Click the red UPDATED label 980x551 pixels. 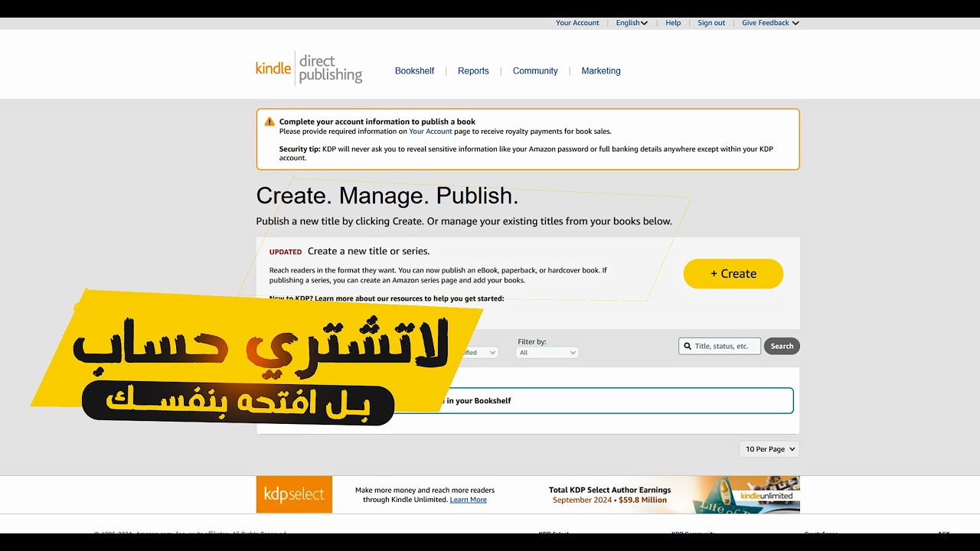coord(286,252)
